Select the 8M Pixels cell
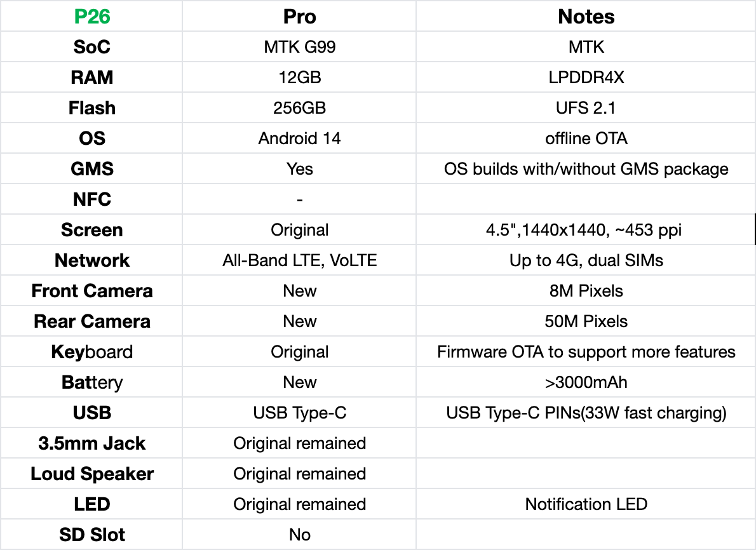Image resolution: width=756 pixels, height=550 pixels. [586, 291]
